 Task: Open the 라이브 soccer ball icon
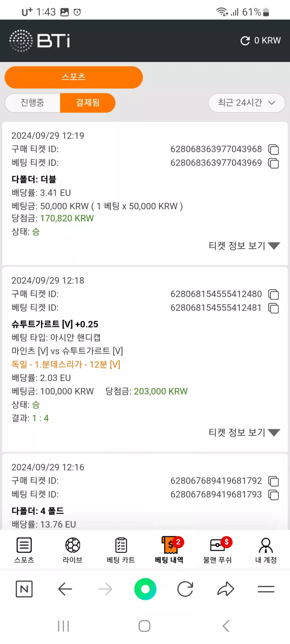click(x=73, y=545)
